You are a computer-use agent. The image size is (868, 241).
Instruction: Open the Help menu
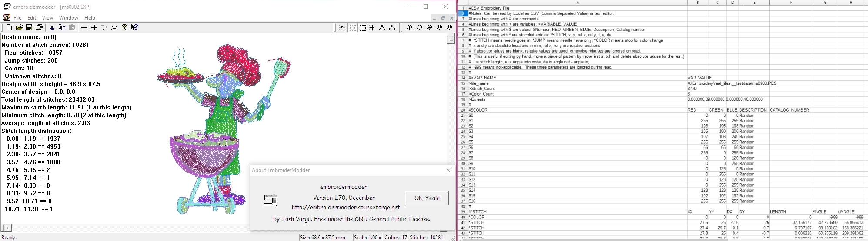point(90,18)
